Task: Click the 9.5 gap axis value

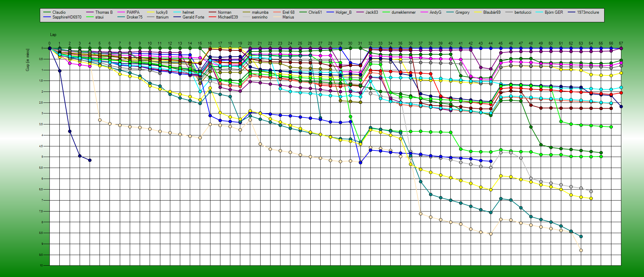Action: pos(41,255)
